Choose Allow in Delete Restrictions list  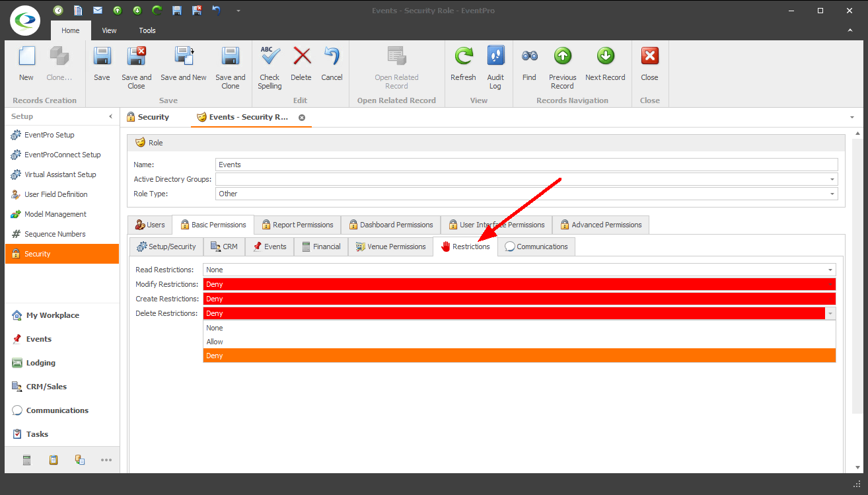(519, 342)
